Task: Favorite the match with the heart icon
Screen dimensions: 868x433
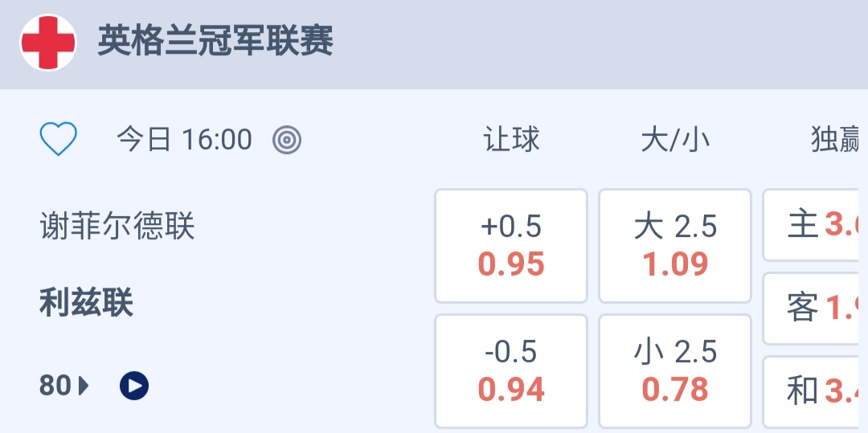Action: tap(59, 140)
